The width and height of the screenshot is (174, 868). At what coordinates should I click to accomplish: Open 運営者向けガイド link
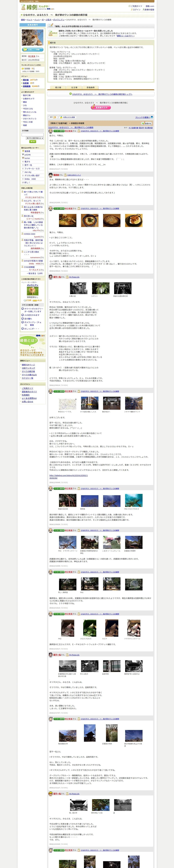[x=29, y=392]
